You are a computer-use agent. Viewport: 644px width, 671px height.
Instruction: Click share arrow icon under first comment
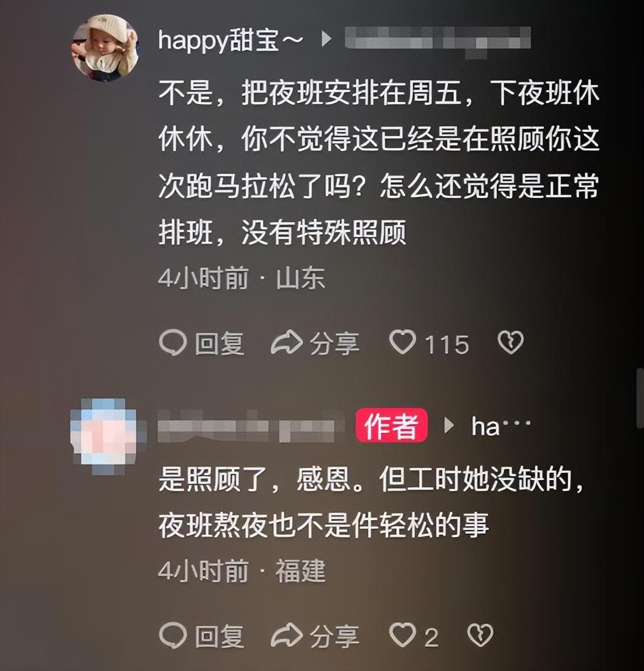pos(287,343)
